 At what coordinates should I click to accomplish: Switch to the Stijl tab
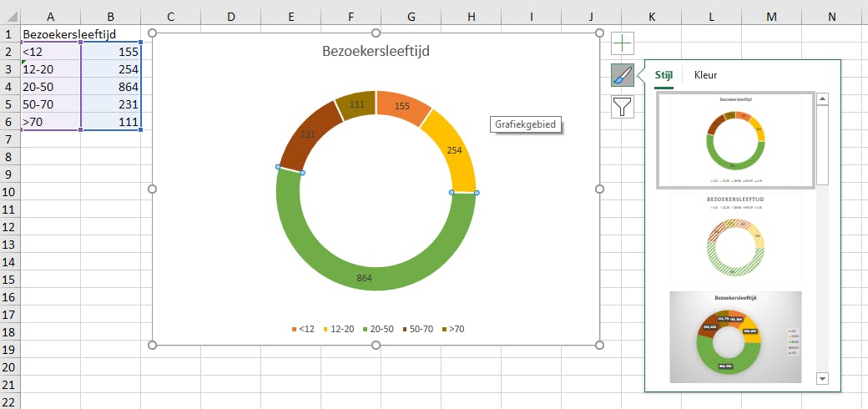pos(664,75)
